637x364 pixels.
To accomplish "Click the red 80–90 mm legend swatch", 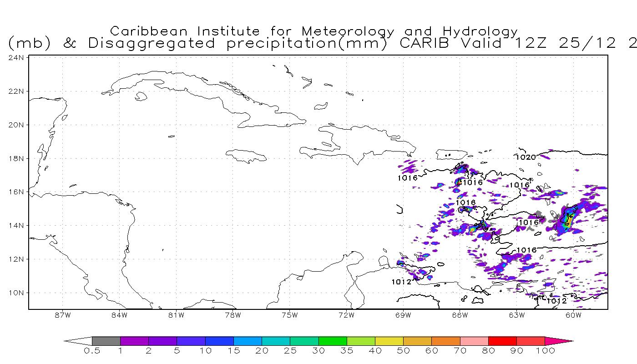I will click(x=502, y=341).
